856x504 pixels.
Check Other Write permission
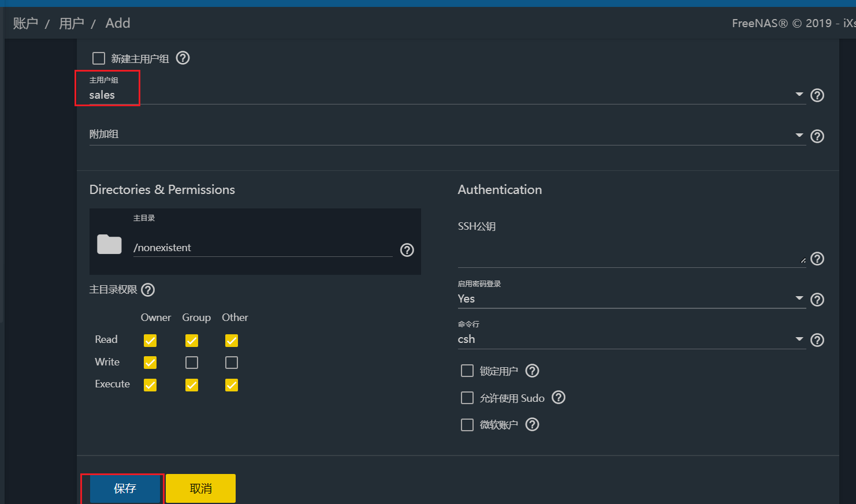(232, 363)
